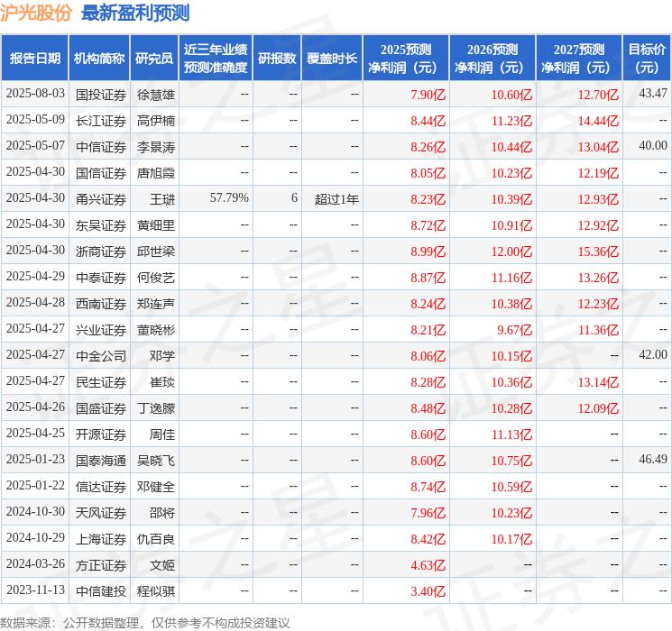Click the 11.13亿 forecast value

(x=511, y=434)
